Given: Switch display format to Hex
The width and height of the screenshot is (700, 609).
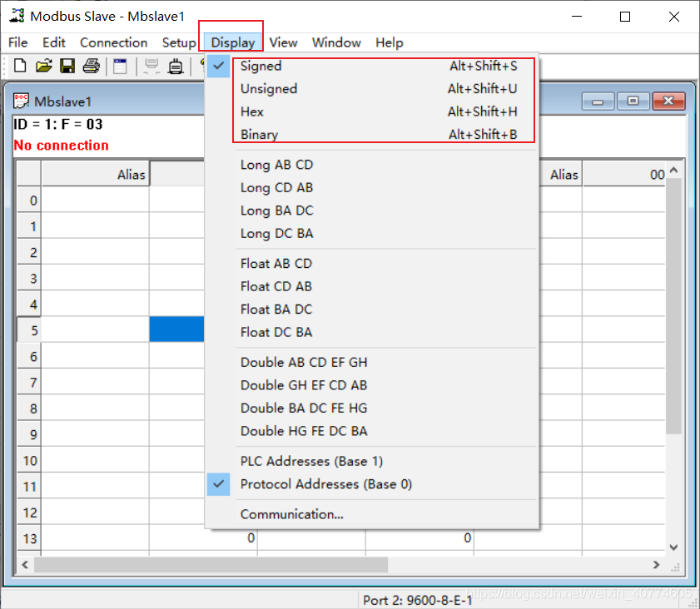Looking at the screenshot, I should (372, 111).
